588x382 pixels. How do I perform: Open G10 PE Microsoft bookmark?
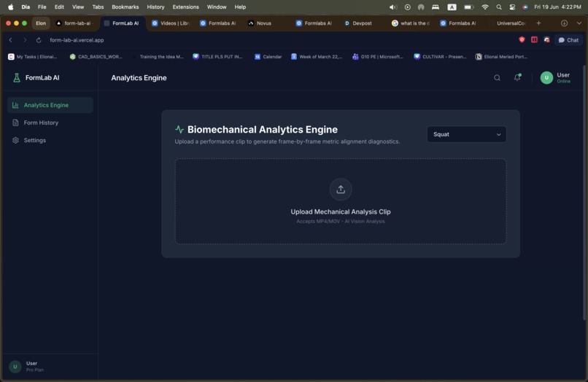[x=378, y=57]
